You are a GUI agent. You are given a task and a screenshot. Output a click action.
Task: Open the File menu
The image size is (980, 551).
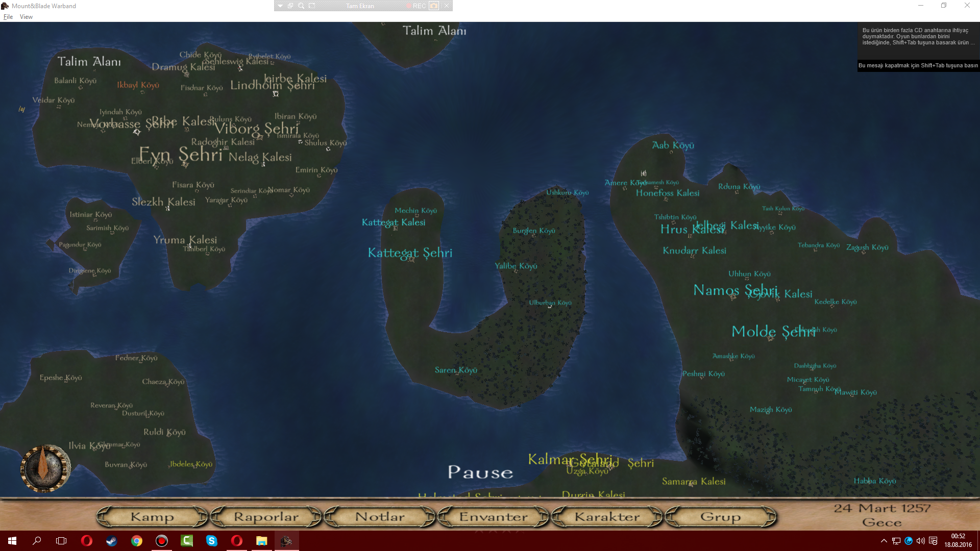click(x=8, y=17)
